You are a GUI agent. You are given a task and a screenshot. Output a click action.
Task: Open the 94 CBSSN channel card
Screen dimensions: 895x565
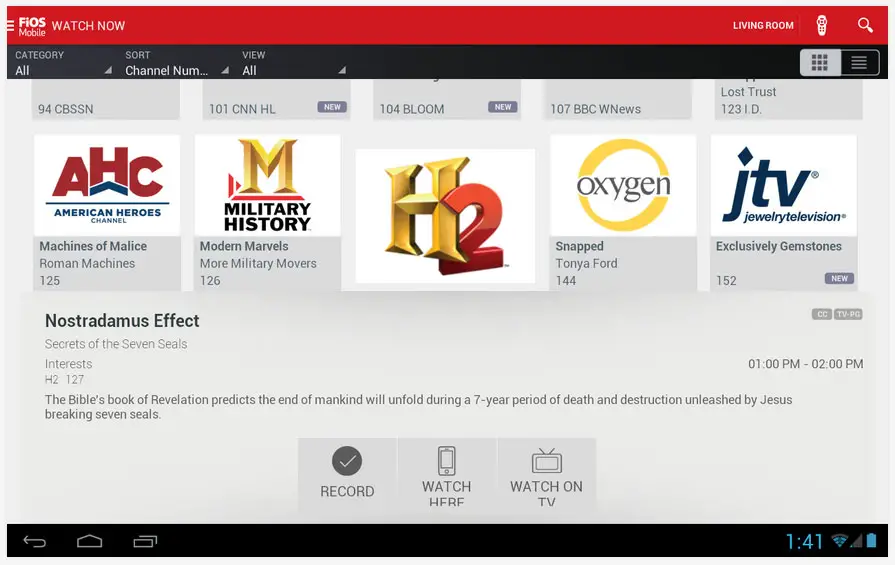point(106,100)
